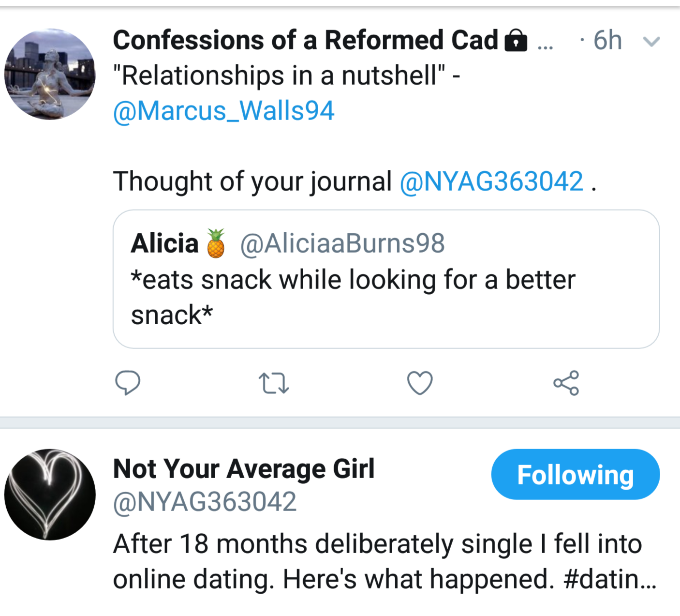Like the Relationships in a nutshell tweet
The height and width of the screenshot is (616, 680).
[420, 383]
